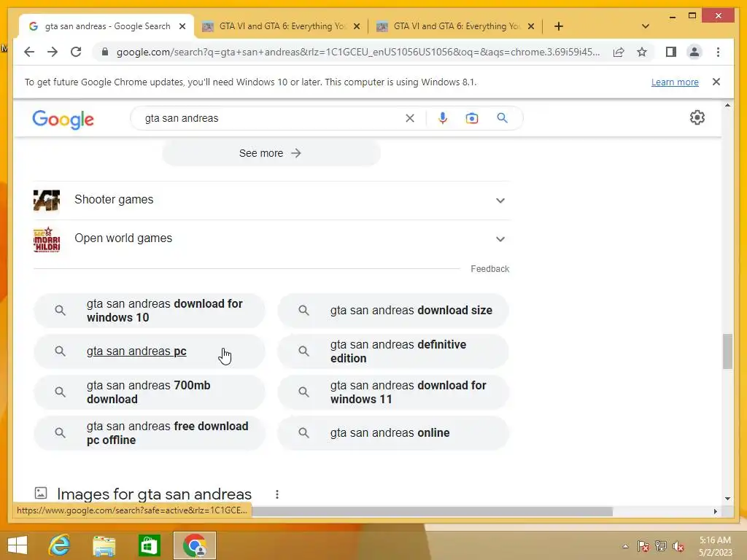Search gta san andreas 700mb download

tap(149, 392)
